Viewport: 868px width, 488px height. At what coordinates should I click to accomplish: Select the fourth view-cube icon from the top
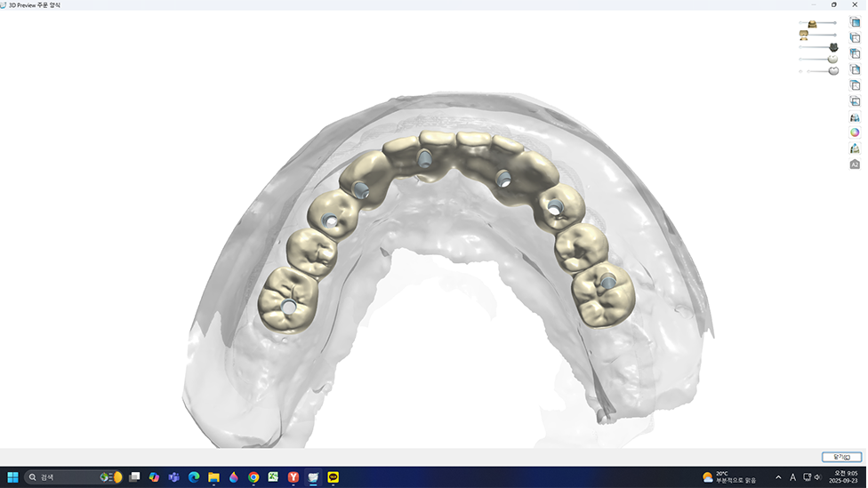856,69
